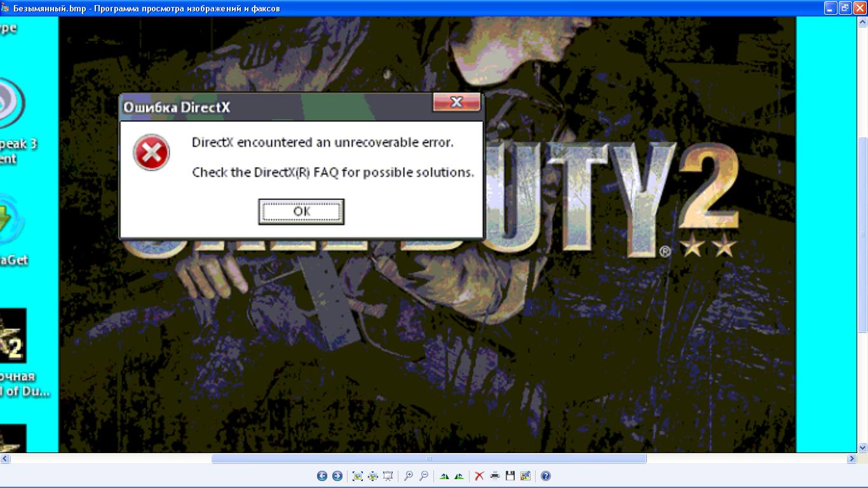
Task: Click the viewer window title bar icon
Action: 5,8
